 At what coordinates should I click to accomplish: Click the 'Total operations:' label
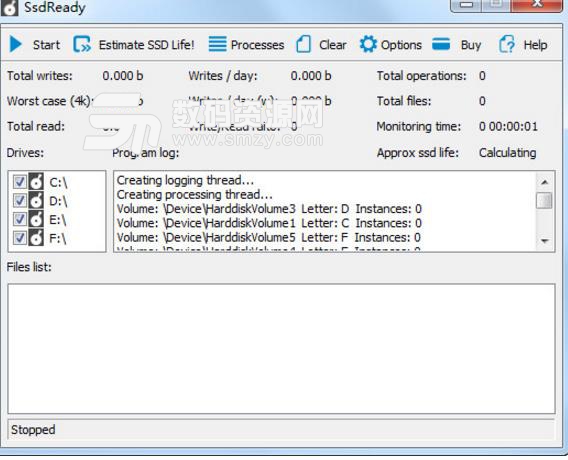422,76
